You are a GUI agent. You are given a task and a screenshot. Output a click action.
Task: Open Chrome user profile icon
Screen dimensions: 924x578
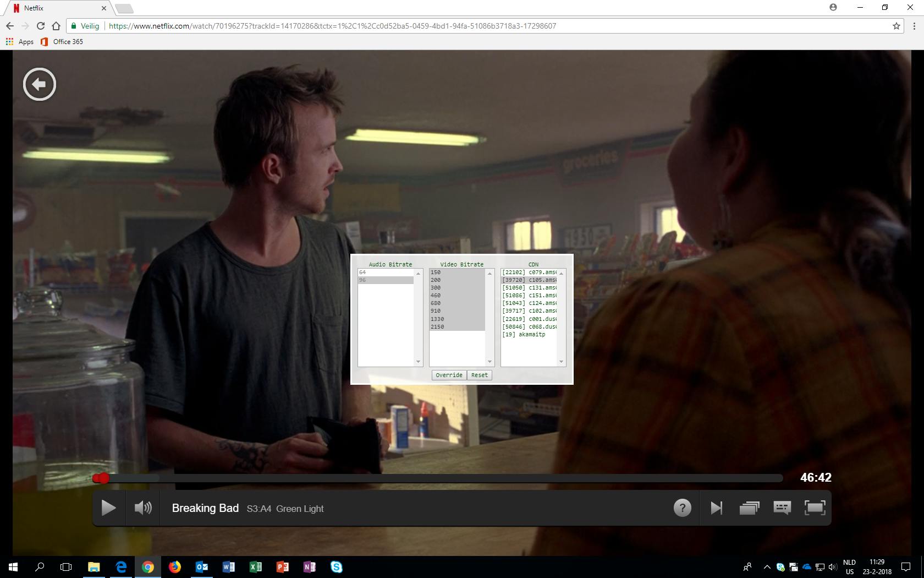point(833,7)
